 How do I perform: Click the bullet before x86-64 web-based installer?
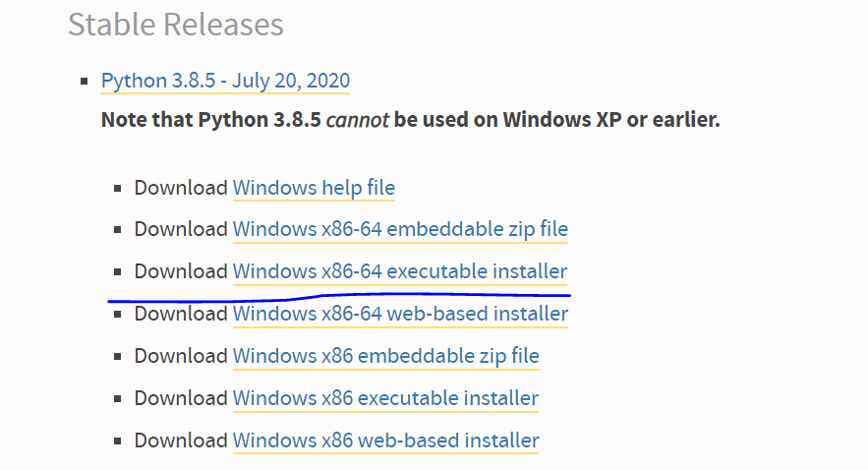[x=118, y=315]
